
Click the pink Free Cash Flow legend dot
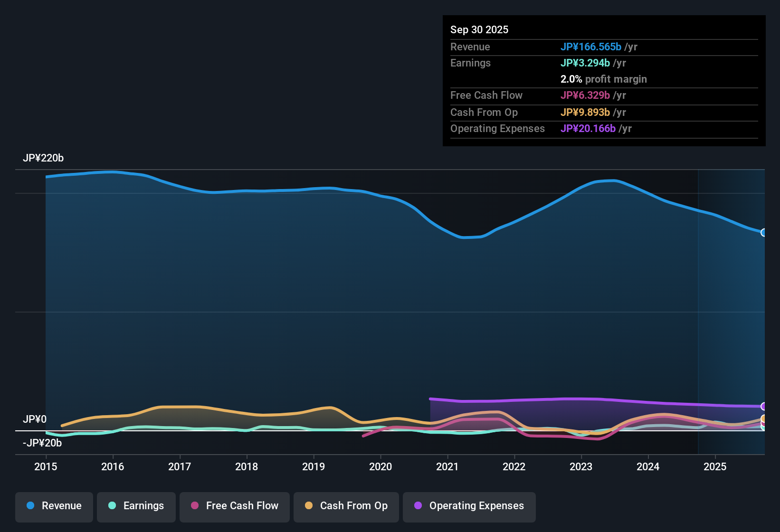[194, 506]
